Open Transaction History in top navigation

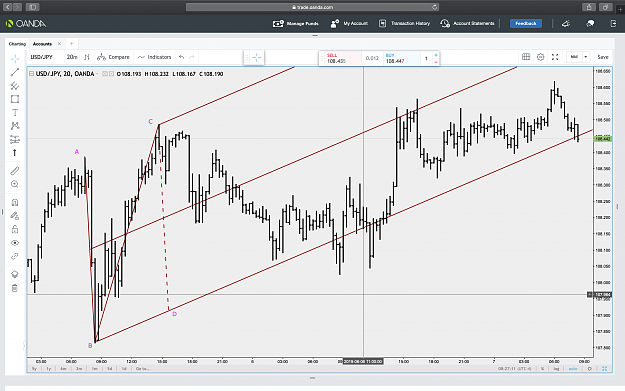tap(404, 24)
